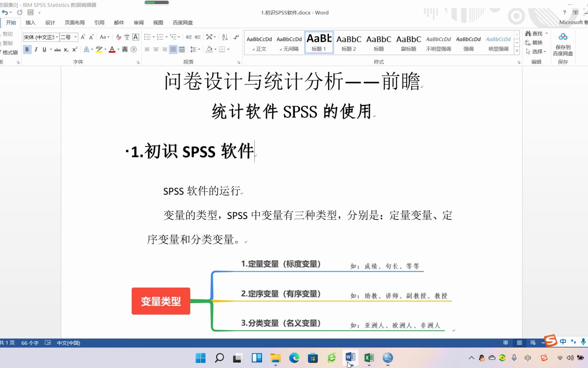
Task: Clear all formatting with the eraser icon
Action: [118, 37]
